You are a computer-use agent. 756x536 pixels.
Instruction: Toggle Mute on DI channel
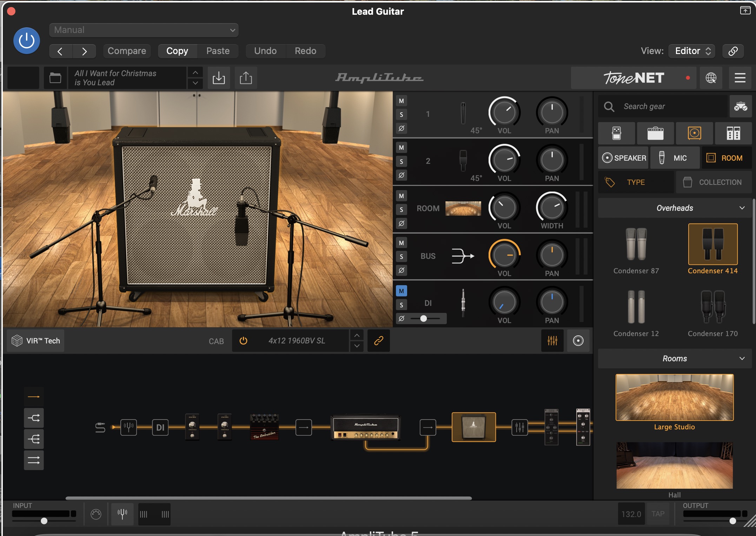(x=402, y=290)
